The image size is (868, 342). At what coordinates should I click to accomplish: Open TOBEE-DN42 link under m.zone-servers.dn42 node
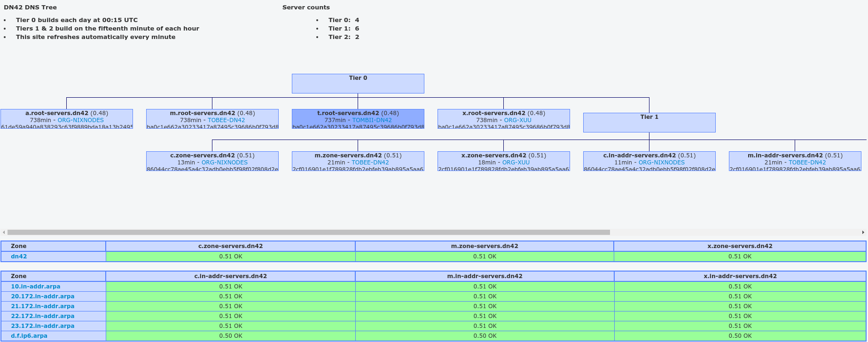(x=370, y=163)
